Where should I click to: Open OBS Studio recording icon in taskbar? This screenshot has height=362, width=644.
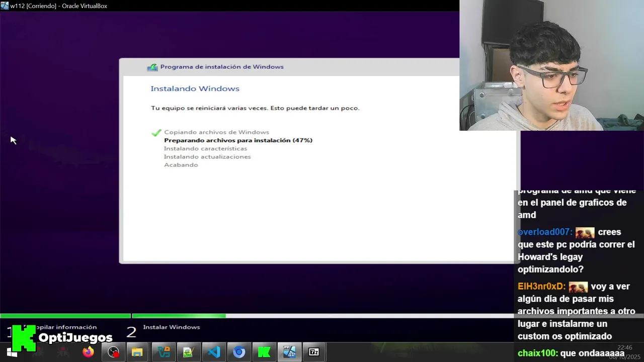point(114,352)
